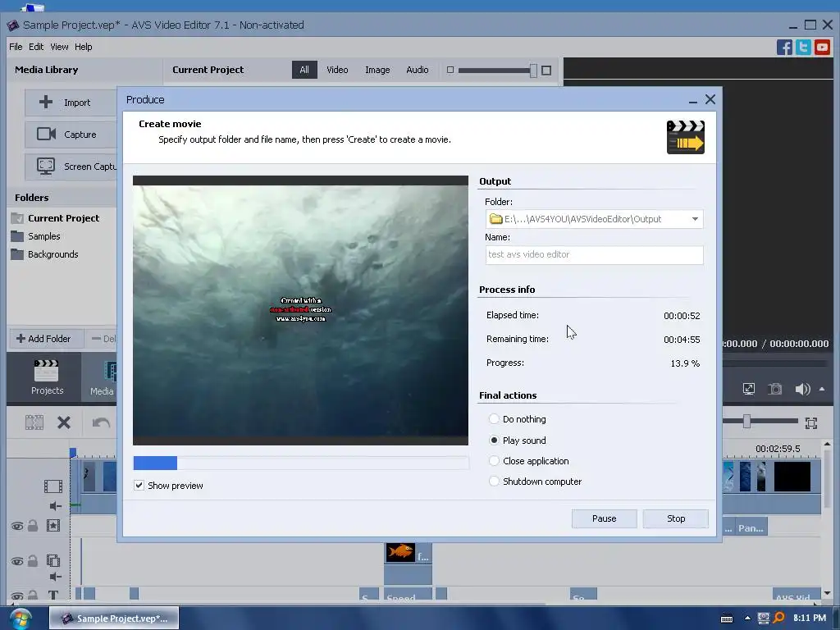Open the output Folder dropdown
This screenshot has width=840, height=630.
click(695, 219)
